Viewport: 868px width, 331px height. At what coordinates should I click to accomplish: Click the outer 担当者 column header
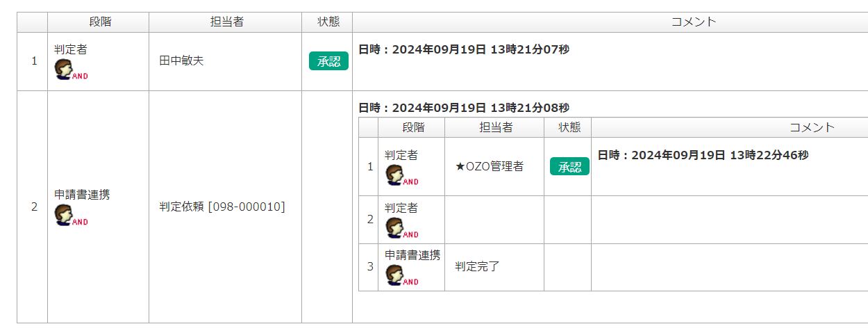tap(225, 22)
